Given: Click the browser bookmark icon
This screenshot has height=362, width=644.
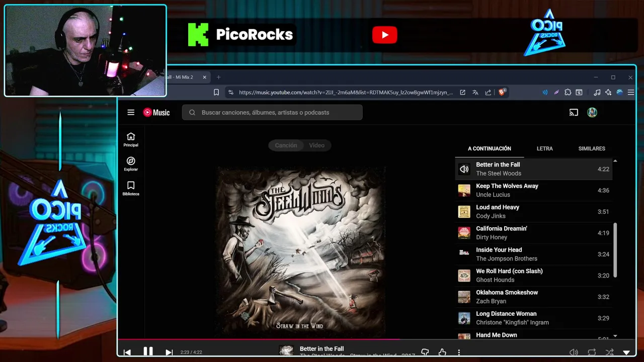Looking at the screenshot, I should pyautogui.click(x=216, y=93).
